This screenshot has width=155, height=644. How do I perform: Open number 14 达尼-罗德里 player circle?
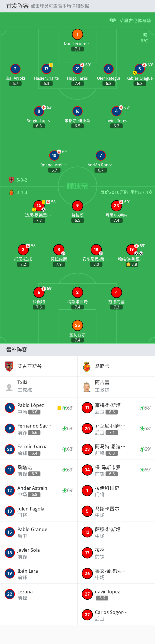click(39, 206)
